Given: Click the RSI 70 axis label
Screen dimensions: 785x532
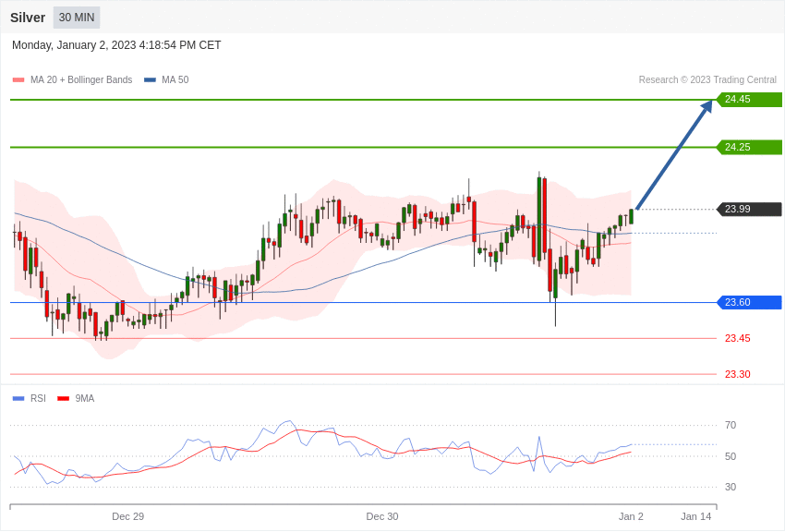Looking at the screenshot, I should pyautogui.click(x=731, y=426).
